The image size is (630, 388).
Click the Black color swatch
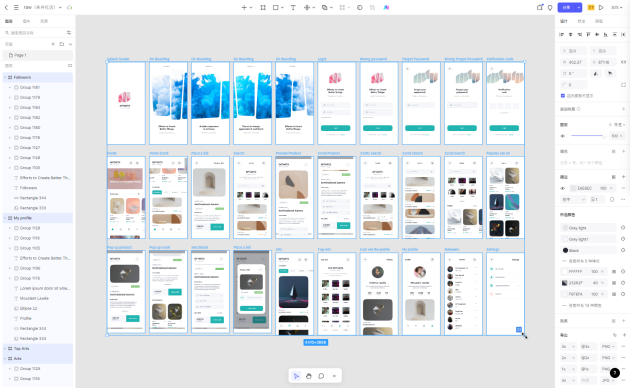click(565, 250)
